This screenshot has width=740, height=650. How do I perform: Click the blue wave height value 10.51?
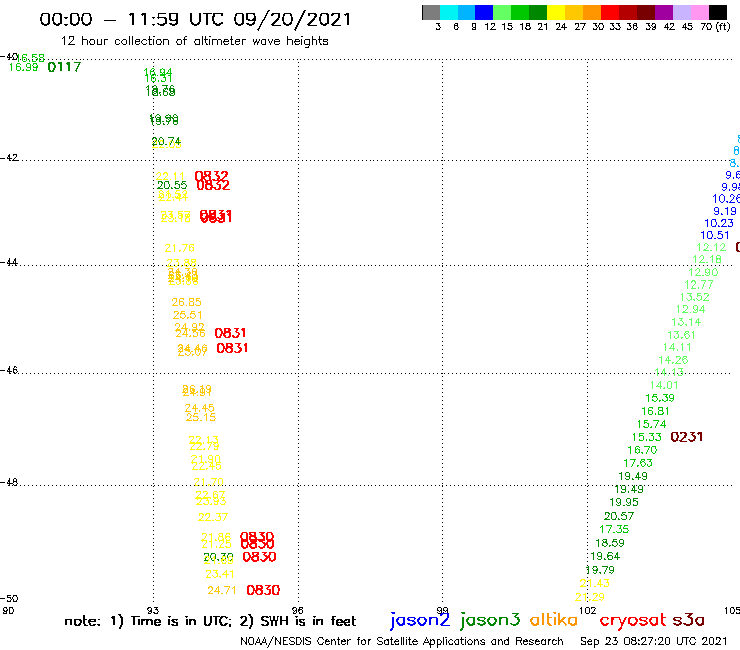tap(715, 235)
